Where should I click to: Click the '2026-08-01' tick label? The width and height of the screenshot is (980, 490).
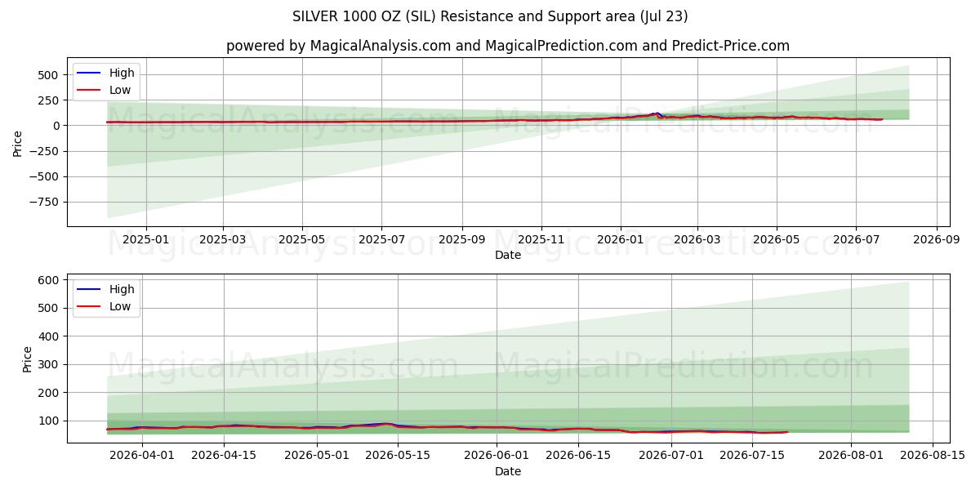tap(851, 457)
